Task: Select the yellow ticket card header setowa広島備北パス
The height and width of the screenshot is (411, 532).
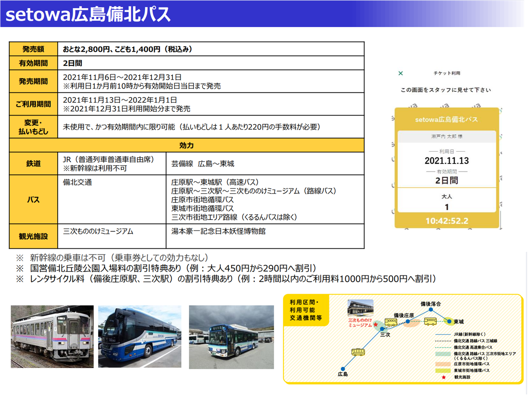Action: (446, 119)
